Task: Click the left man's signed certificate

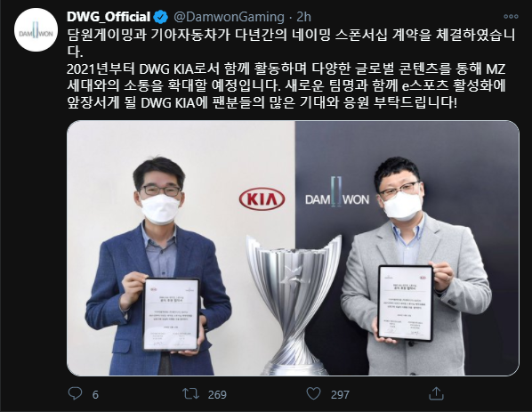Action: click(x=172, y=314)
